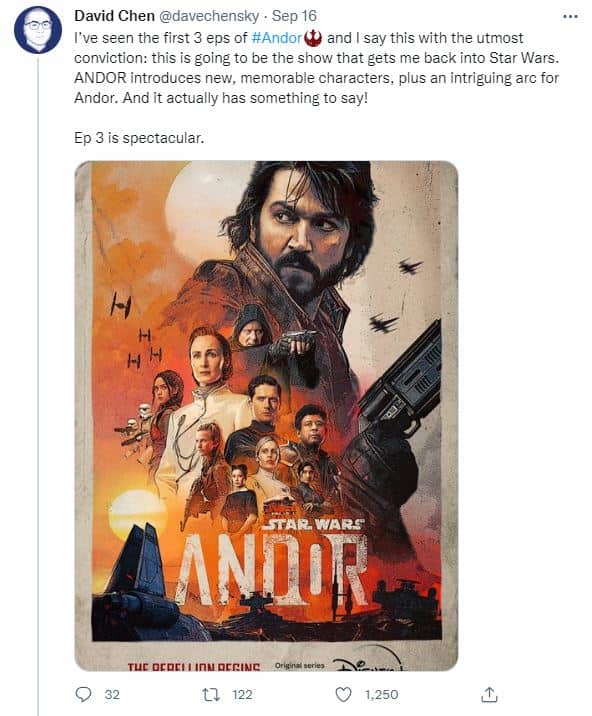The width and height of the screenshot is (592, 716).
Task: Click David Chen's profile avatar
Action: click(38, 30)
